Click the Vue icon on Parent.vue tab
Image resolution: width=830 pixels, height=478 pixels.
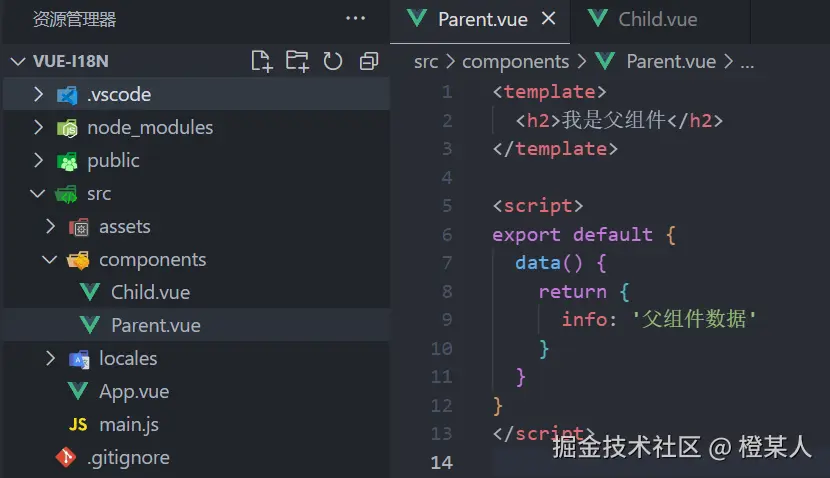(417, 19)
